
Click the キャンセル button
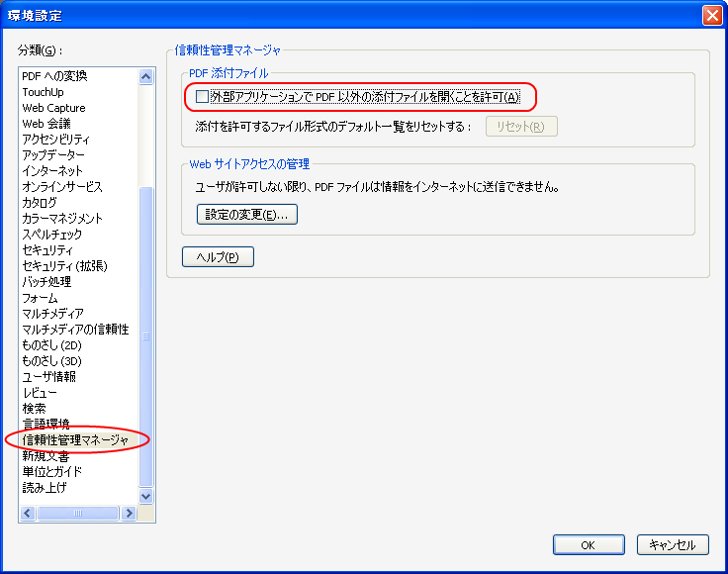pos(673,544)
